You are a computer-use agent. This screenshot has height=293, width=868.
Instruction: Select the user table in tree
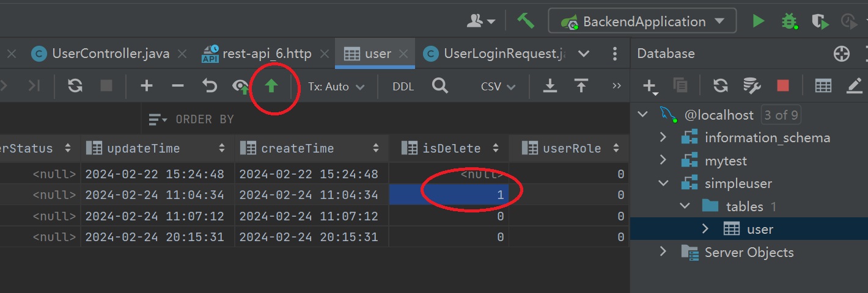click(760, 230)
